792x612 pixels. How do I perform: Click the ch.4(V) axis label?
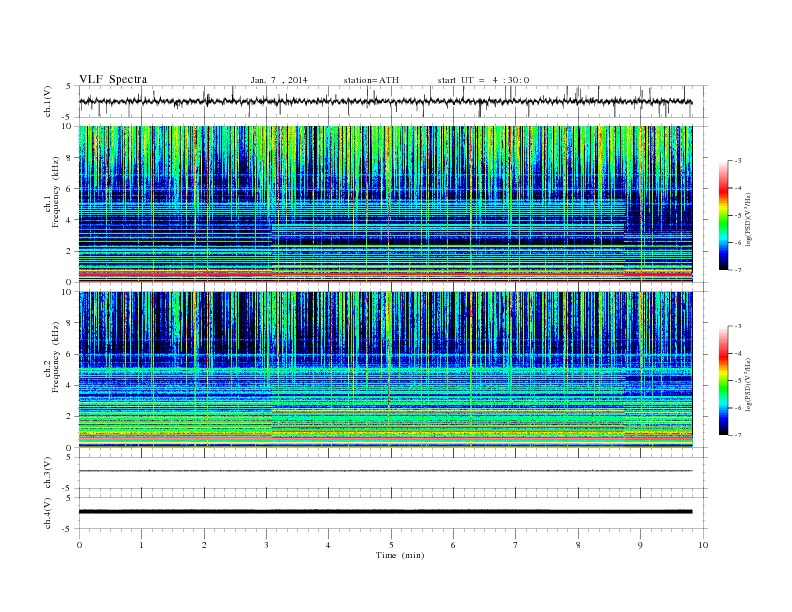click(48, 513)
